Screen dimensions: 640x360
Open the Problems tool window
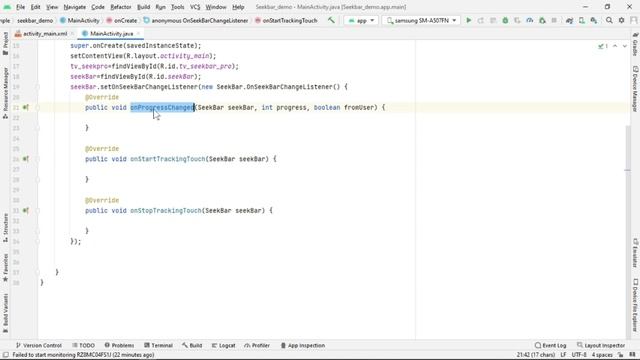coord(119,345)
